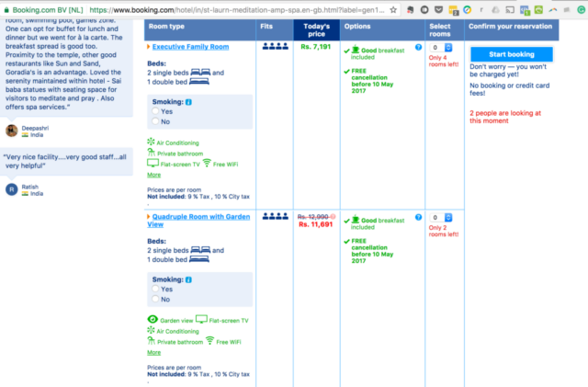Screen dimensions: 588x387
Task: Click the Start booking button
Action: tap(512, 54)
